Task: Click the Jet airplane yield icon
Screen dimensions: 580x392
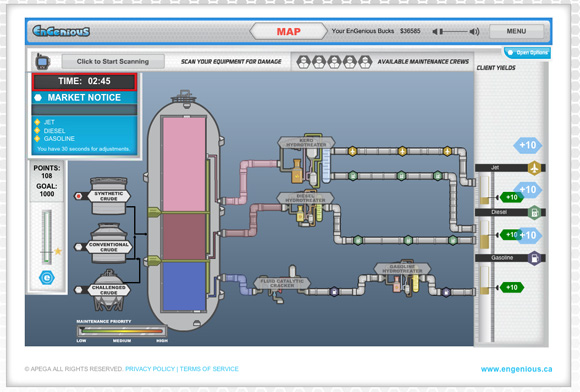Action: (x=534, y=168)
